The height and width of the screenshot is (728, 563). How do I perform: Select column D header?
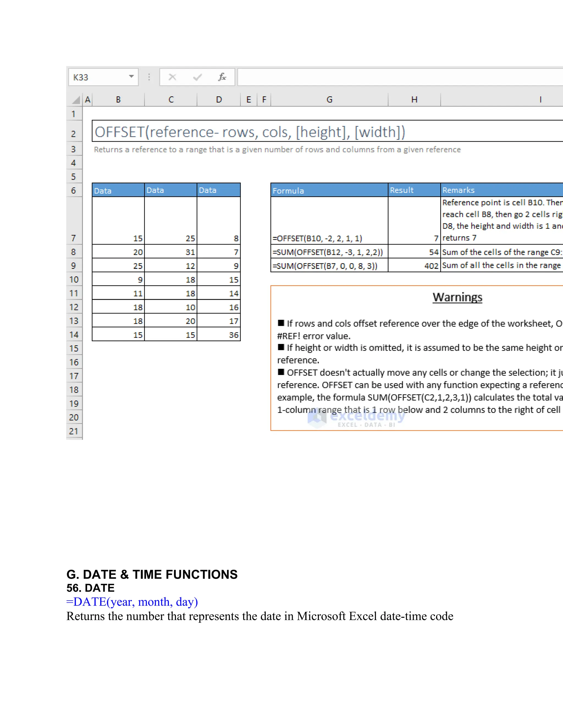219,100
